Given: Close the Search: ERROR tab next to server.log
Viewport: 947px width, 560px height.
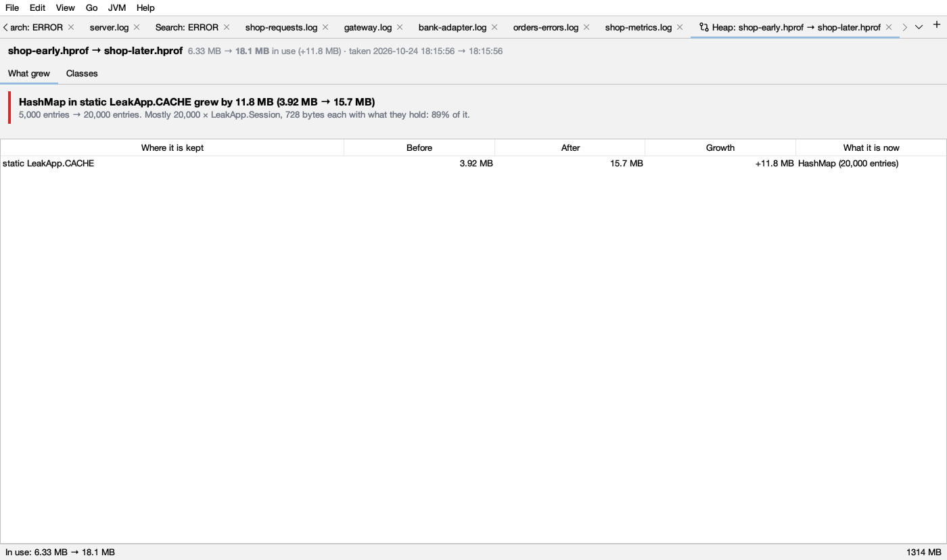Looking at the screenshot, I should click(227, 27).
